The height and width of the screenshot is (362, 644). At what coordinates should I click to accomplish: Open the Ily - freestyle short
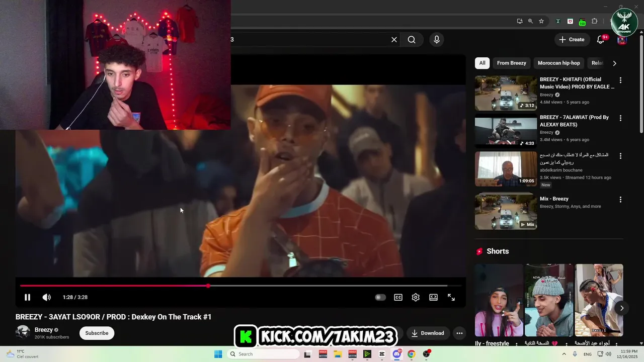(x=499, y=300)
